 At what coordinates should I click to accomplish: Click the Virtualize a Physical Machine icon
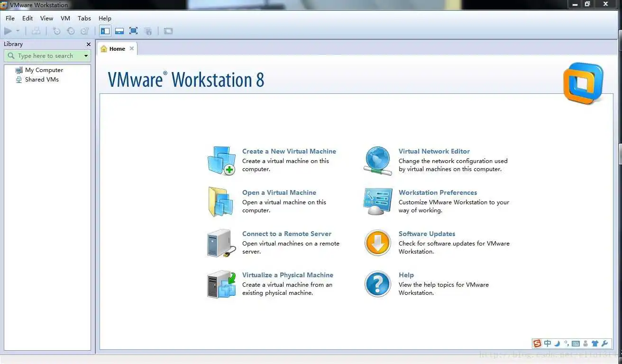[221, 284]
